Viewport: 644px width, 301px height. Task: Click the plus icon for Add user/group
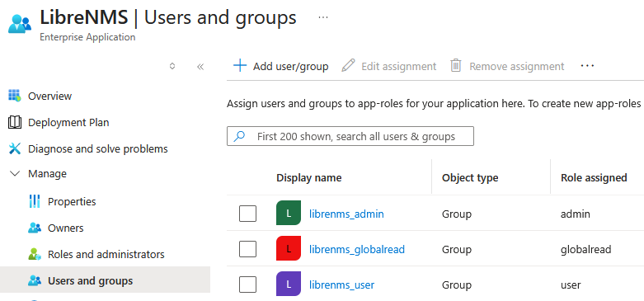pyautogui.click(x=240, y=66)
